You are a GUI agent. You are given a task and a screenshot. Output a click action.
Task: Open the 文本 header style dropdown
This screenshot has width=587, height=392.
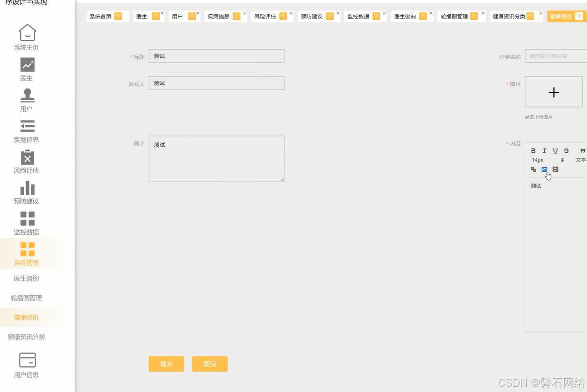tap(580, 160)
